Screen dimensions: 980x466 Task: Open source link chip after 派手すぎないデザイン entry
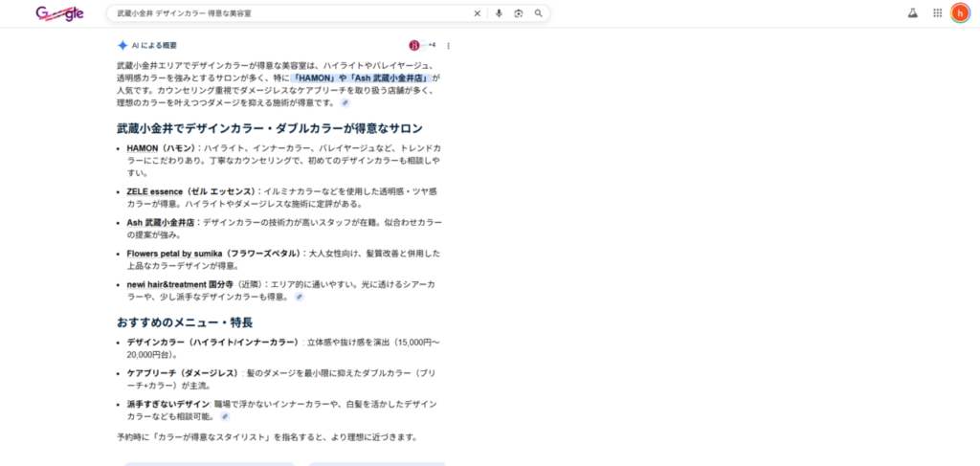[224, 416]
